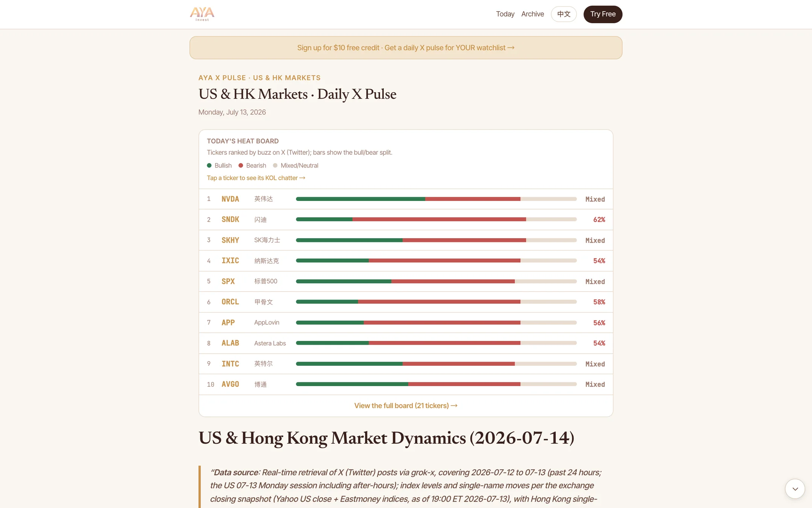The image size is (812, 508).
Task: Open the SPX ticker row
Action: coord(406,281)
